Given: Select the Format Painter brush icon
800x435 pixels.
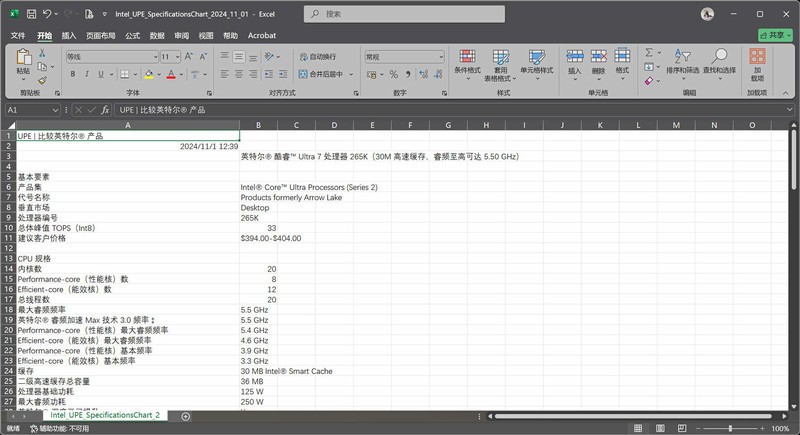Looking at the screenshot, I should pos(42,80).
